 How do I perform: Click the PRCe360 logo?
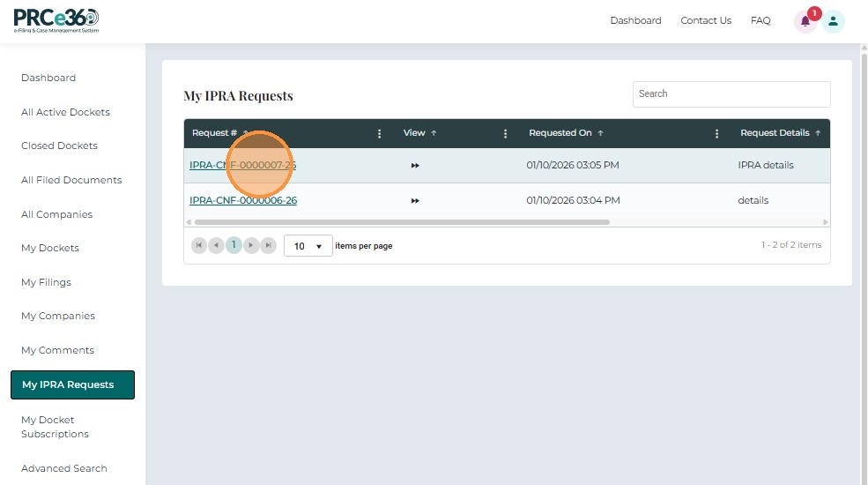coord(56,21)
